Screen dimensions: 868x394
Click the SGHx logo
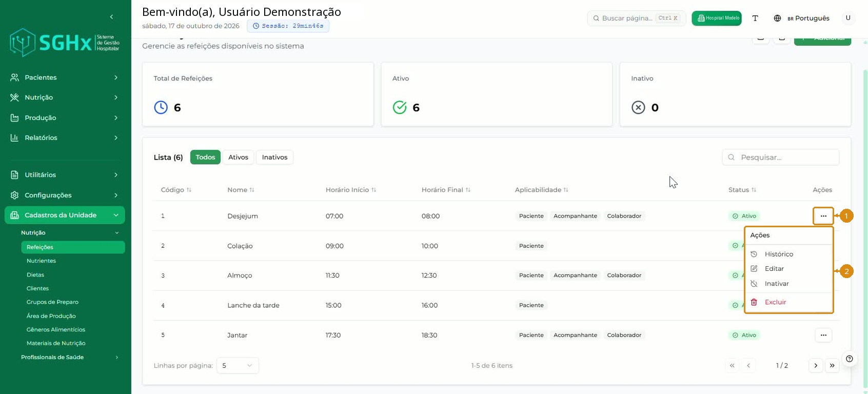[x=65, y=43]
